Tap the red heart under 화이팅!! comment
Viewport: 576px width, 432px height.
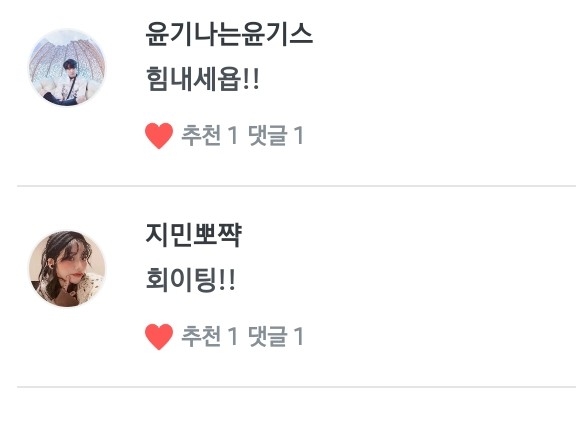click(x=159, y=336)
